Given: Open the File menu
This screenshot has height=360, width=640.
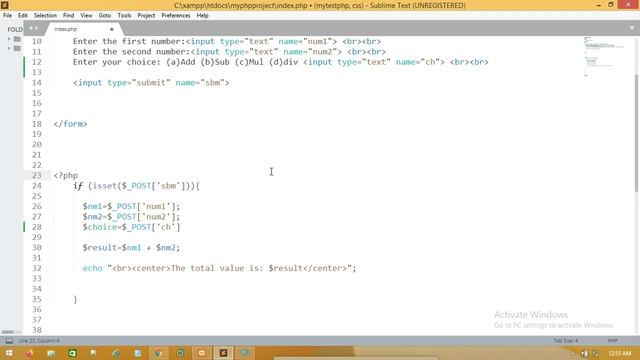Looking at the screenshot, I should [7, 16].
